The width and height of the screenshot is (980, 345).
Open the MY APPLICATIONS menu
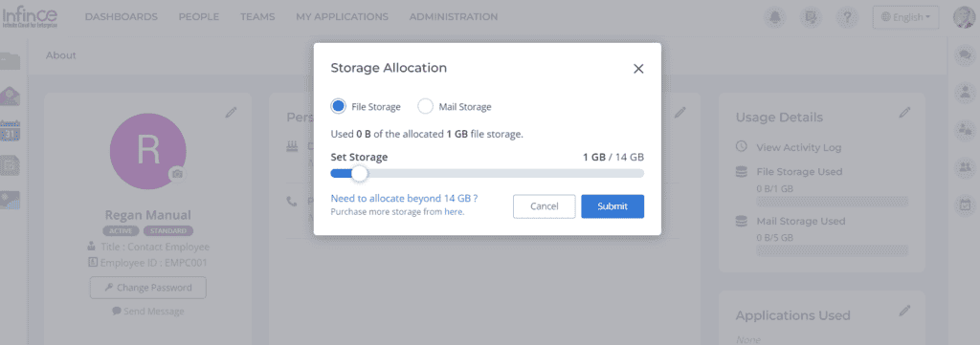point(342,17)
